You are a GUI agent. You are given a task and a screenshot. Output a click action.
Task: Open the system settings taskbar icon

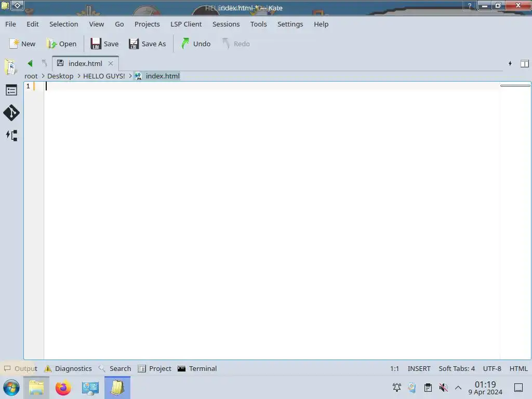(x=90, y=388)
